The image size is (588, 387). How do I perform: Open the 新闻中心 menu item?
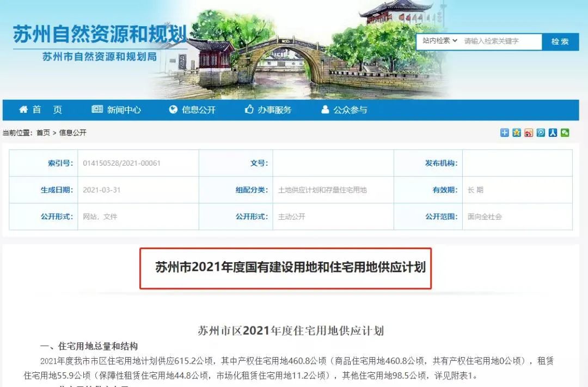click(x=124, y=110)
